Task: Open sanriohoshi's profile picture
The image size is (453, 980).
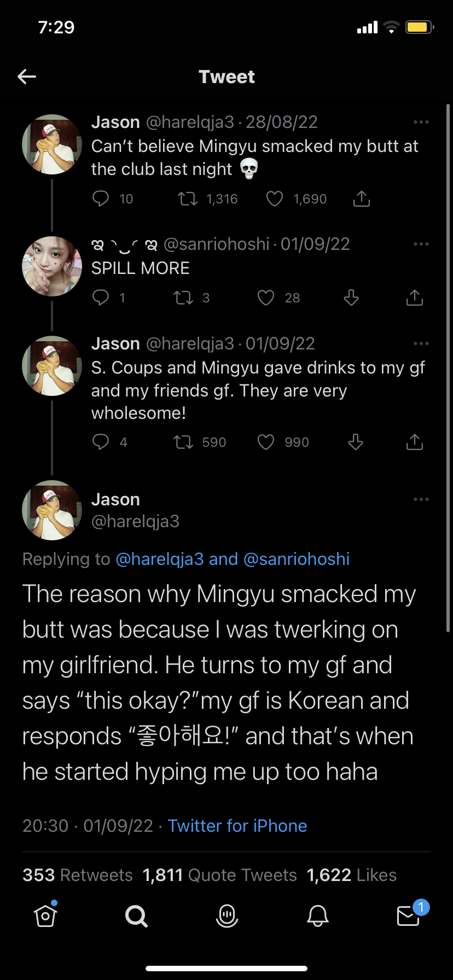Action: (52, 266)
